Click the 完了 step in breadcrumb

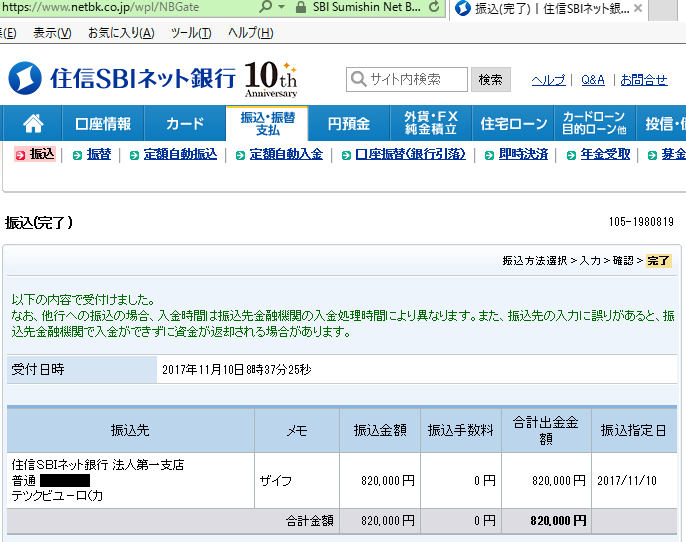coord(658,261)
